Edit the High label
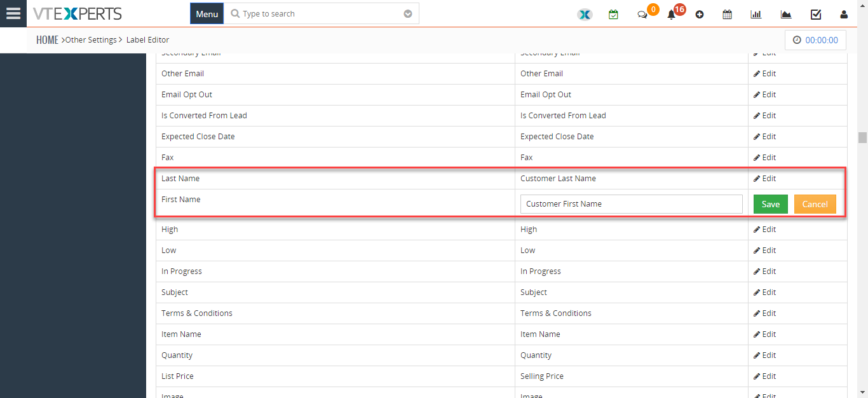868x398 pixels. [764, 230]
